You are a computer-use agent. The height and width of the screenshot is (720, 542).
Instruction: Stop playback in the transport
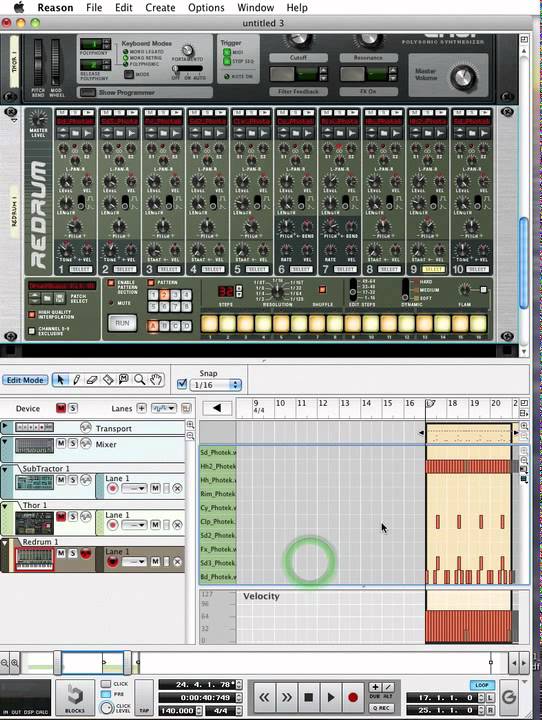pyautogui.click(x=309, y=698)
